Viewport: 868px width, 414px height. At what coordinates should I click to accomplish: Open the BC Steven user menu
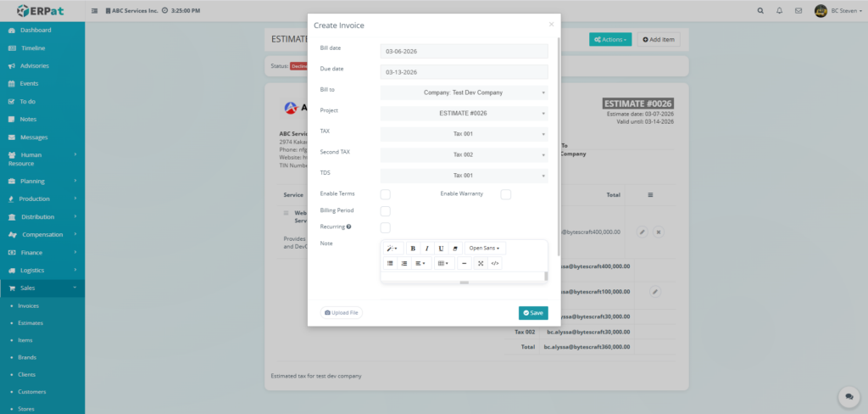[x=838, y=10]
